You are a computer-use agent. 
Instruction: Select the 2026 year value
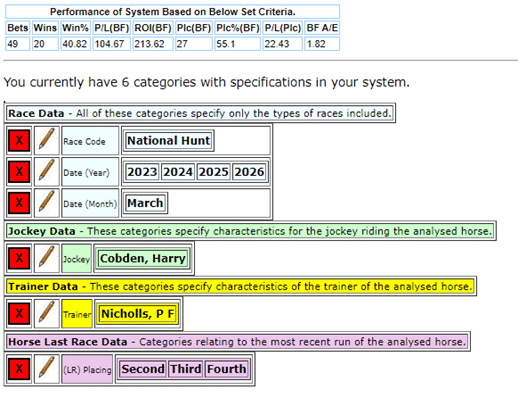point(249,172)
